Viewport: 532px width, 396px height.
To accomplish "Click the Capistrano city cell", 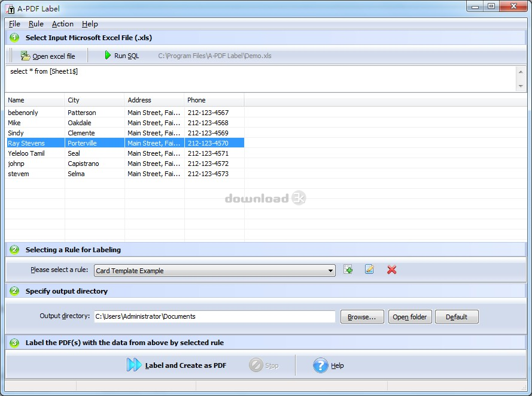I will coord(83,164).
